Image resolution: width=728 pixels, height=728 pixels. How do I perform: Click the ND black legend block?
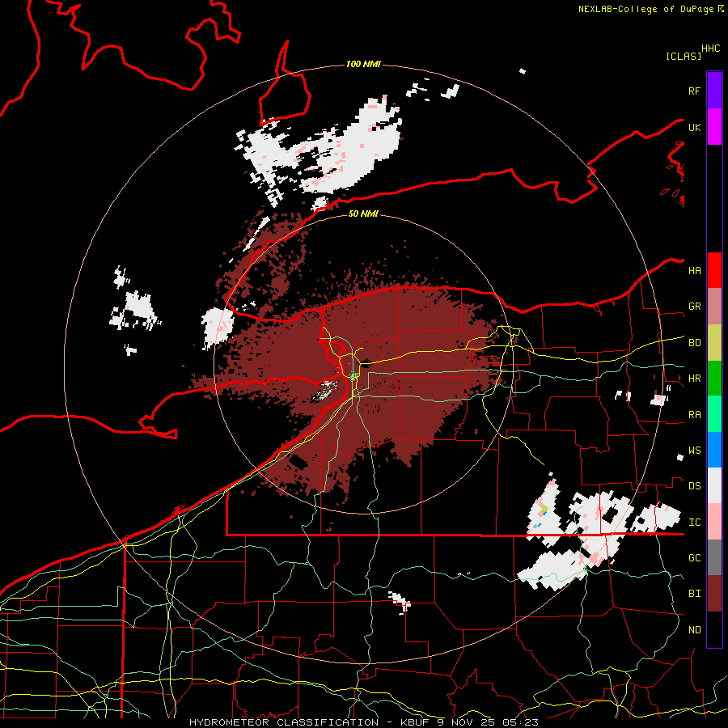click(714, 629)
